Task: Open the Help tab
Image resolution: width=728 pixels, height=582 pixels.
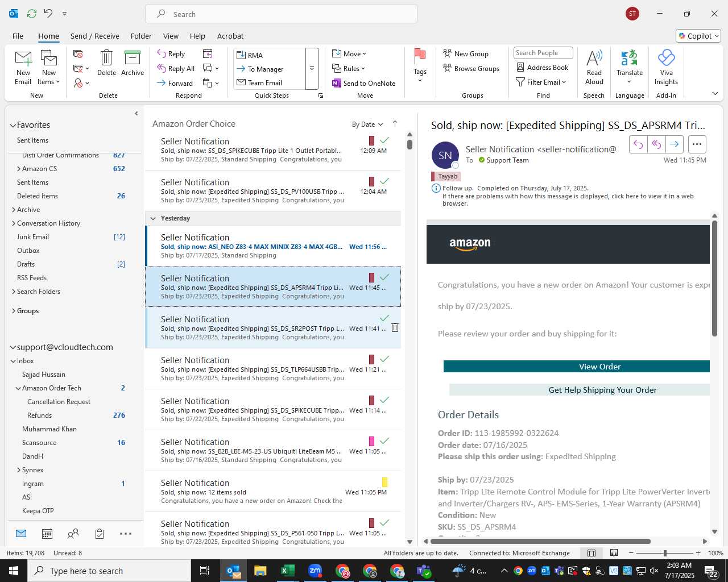Action: 197,36
